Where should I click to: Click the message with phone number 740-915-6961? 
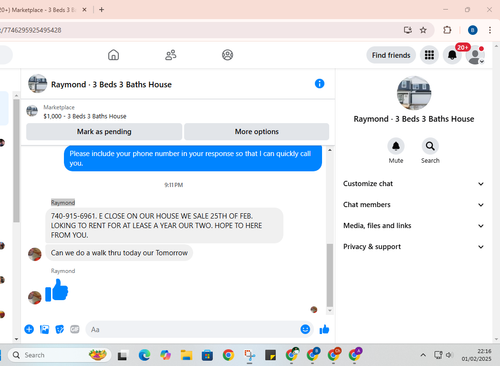[x=164, y=225]
